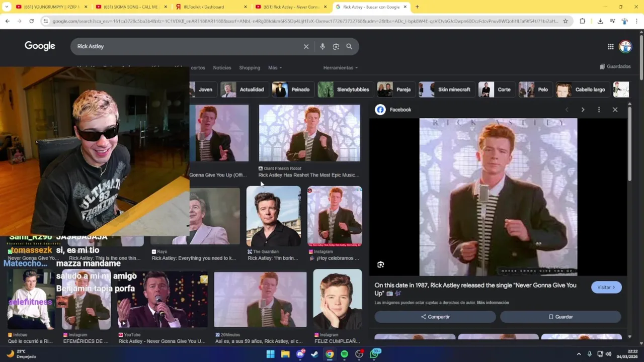Click the Compartir button

click(435, 317)
